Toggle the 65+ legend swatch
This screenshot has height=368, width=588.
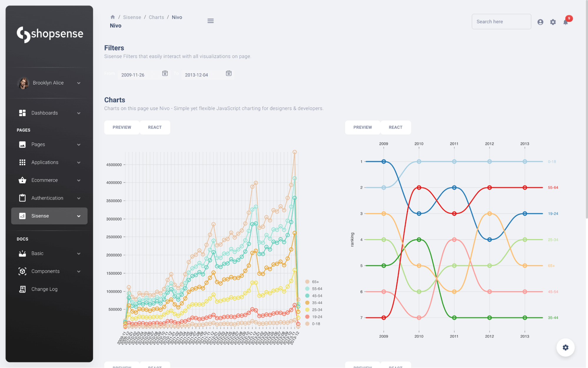(307, 282)
